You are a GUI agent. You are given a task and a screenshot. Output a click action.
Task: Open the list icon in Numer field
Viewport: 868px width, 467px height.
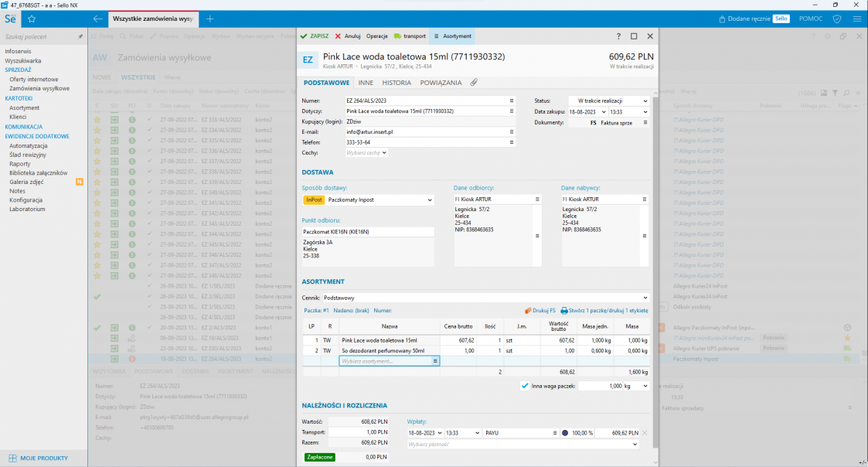pyautogui.click(x=511, y=101)
